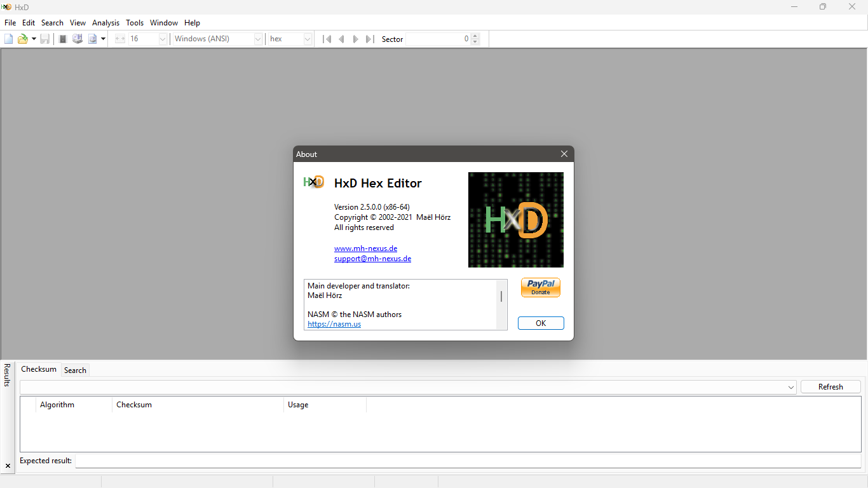Click the Open disk image icon
This screenshot has height=488, width=868.
coord(93,39)
